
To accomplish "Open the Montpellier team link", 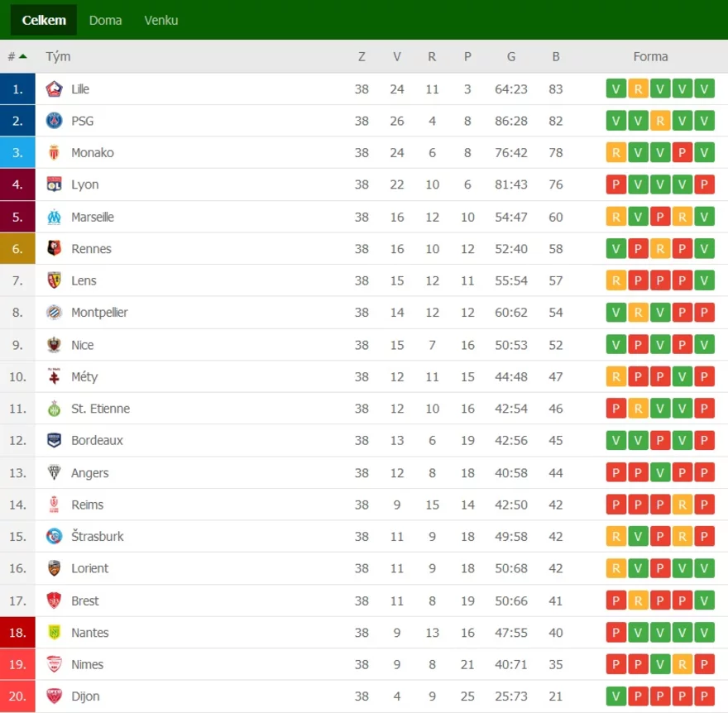I will coord(99,313).
